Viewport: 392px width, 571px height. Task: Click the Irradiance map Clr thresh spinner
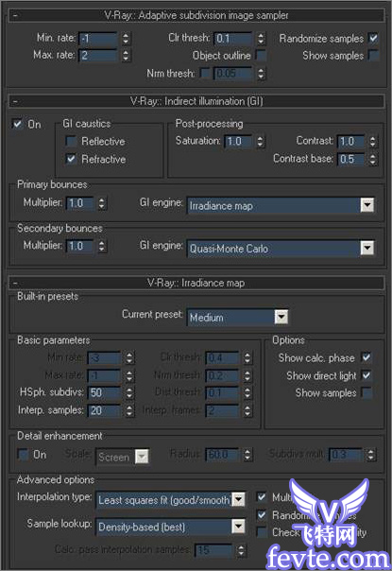(x=247, y=357)
